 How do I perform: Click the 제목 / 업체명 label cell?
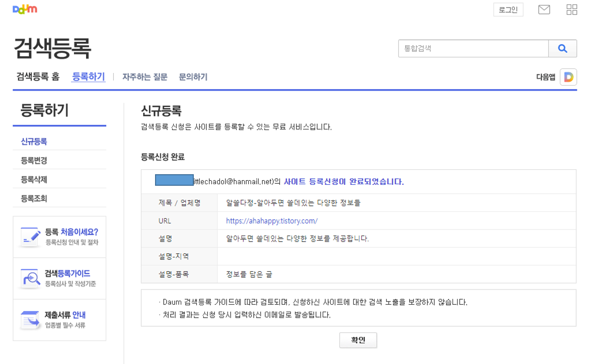tap(180, 203)
